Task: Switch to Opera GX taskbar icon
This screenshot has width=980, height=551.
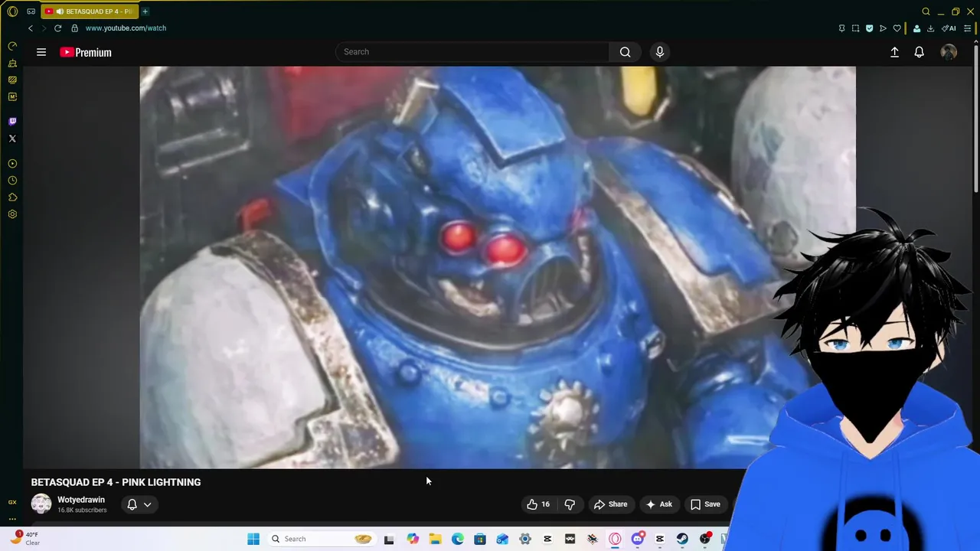Action: pyautogui.click(x=615, y=539)
